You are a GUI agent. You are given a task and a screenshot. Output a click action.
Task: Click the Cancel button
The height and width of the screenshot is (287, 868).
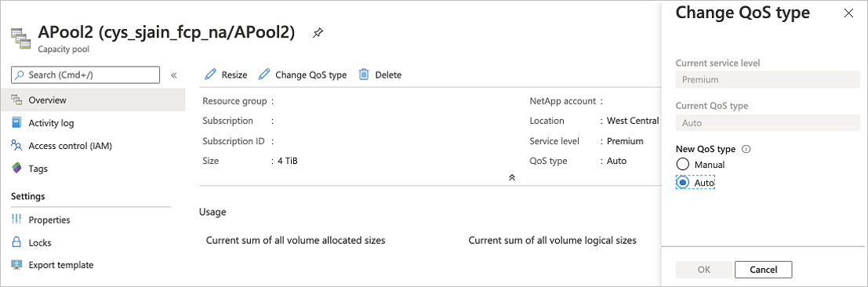(x=764, y=270)
